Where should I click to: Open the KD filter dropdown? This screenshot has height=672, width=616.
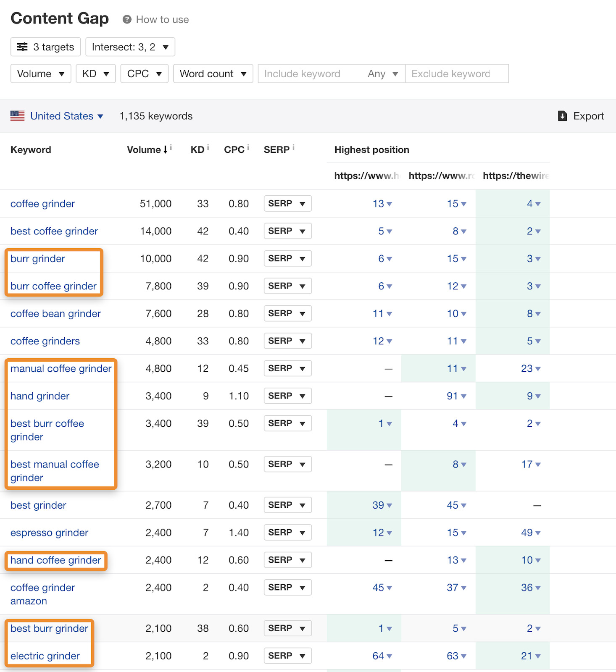pyautogui.click(x=95, y=74)
